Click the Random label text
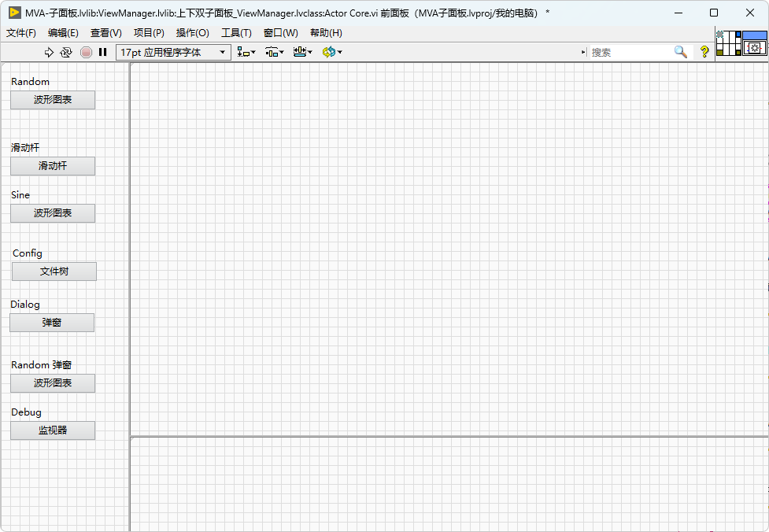This screenshot has height=532, width=769. (31, 81)
